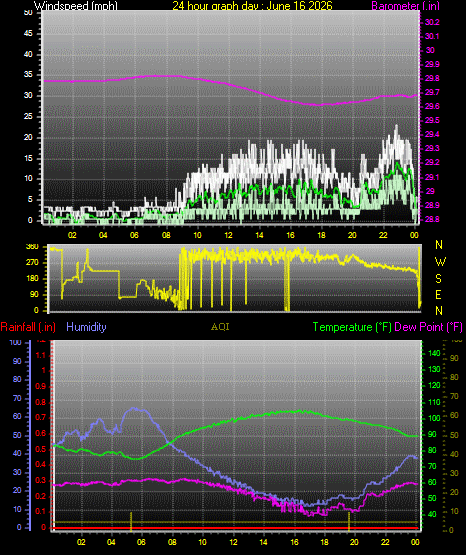Click the 360 degree label on wind direction axis
This screenshot has width=466, height=555.
tap(32, 247)
